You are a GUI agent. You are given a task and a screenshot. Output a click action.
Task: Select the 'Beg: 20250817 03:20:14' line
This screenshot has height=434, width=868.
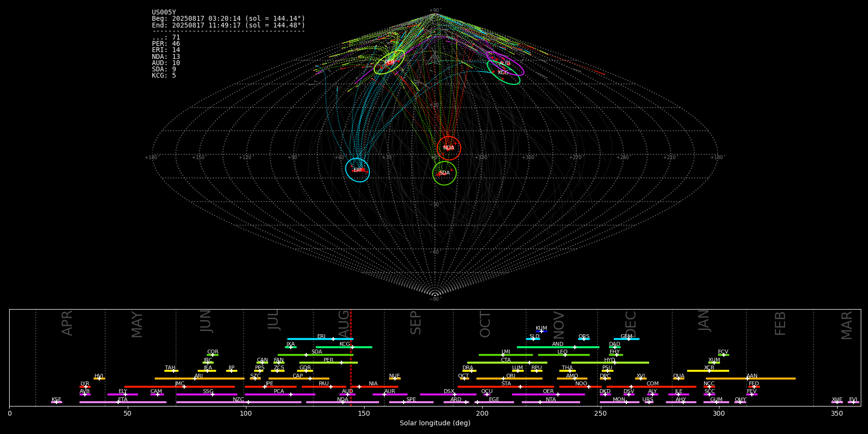click(229, 19)
